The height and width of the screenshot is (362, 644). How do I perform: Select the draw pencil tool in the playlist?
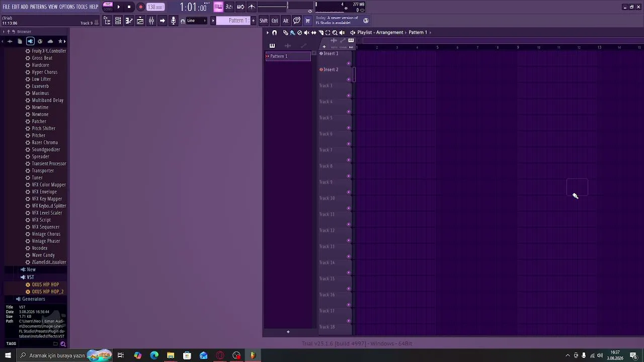[285, 33]
